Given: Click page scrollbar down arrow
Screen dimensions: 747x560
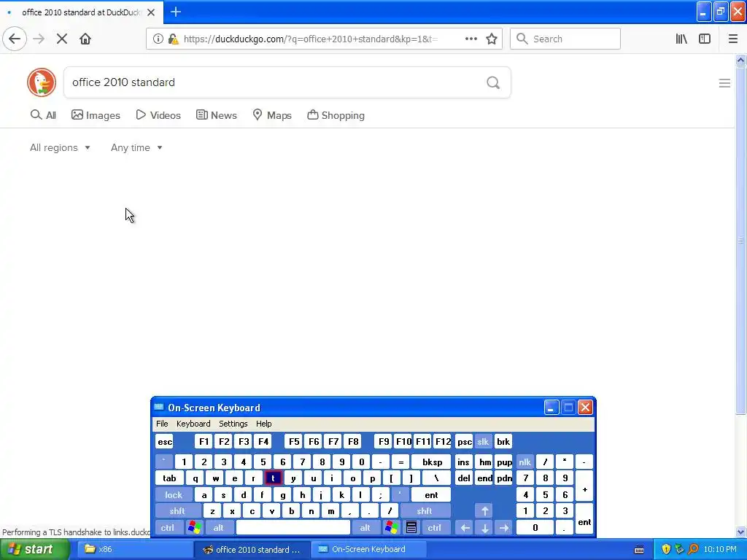Looking at the screenshot, I should point(740,532).
